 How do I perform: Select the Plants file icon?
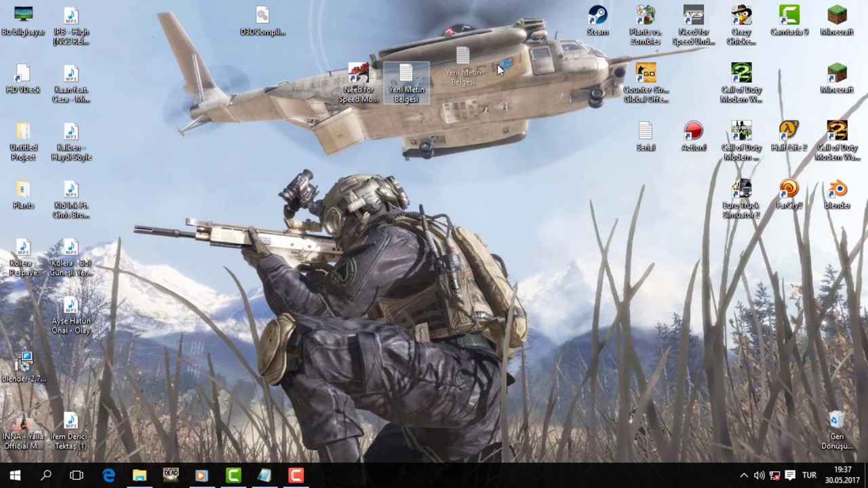pos(23,195)
